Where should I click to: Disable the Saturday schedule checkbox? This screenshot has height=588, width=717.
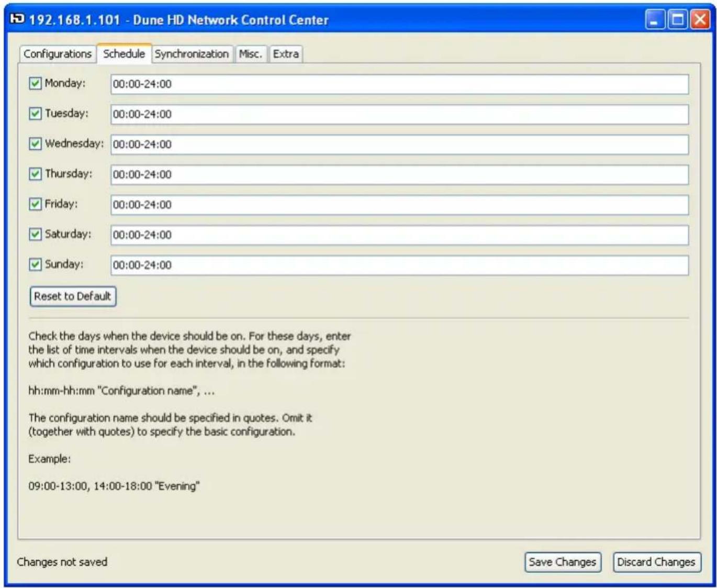(x=35, y=234)
